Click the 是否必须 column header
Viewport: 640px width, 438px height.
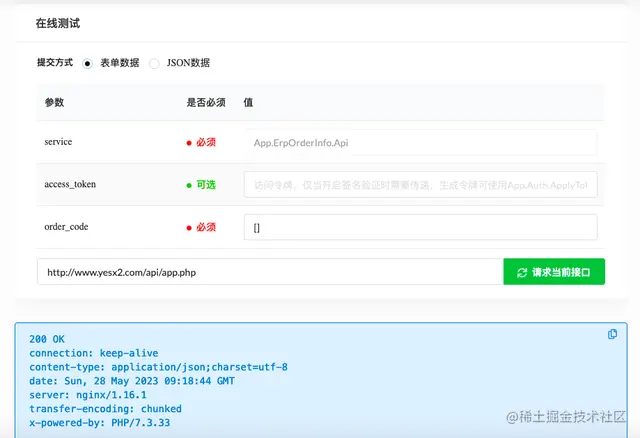(x=206, y=102)
